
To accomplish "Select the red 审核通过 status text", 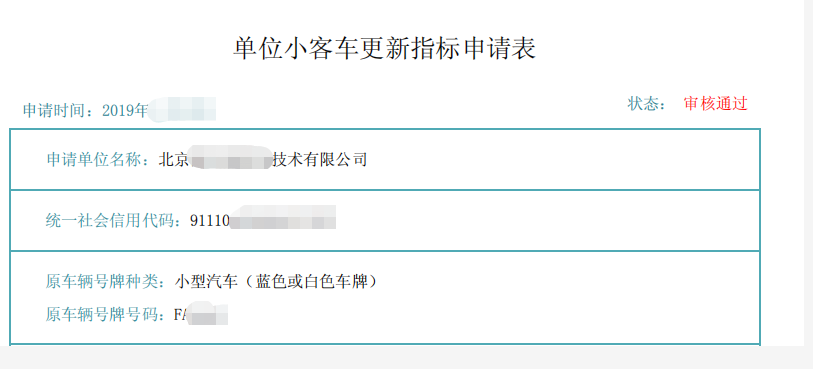I will [716, 104].
